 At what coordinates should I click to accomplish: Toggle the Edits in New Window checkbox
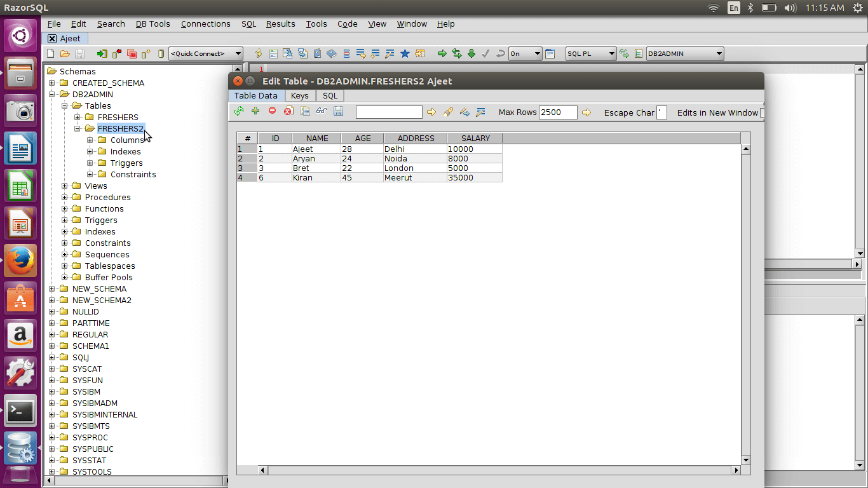[x=762, y=112]
